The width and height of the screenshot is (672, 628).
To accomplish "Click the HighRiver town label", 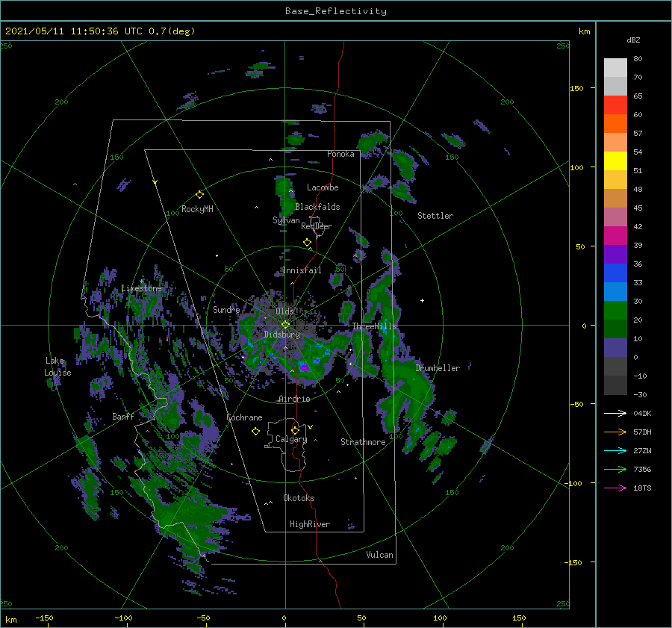I will tap(310, 524).
